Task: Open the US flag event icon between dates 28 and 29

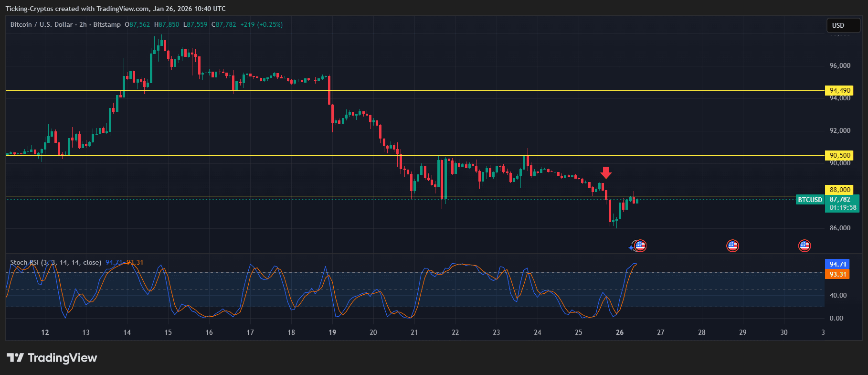Action: point(732,246)
